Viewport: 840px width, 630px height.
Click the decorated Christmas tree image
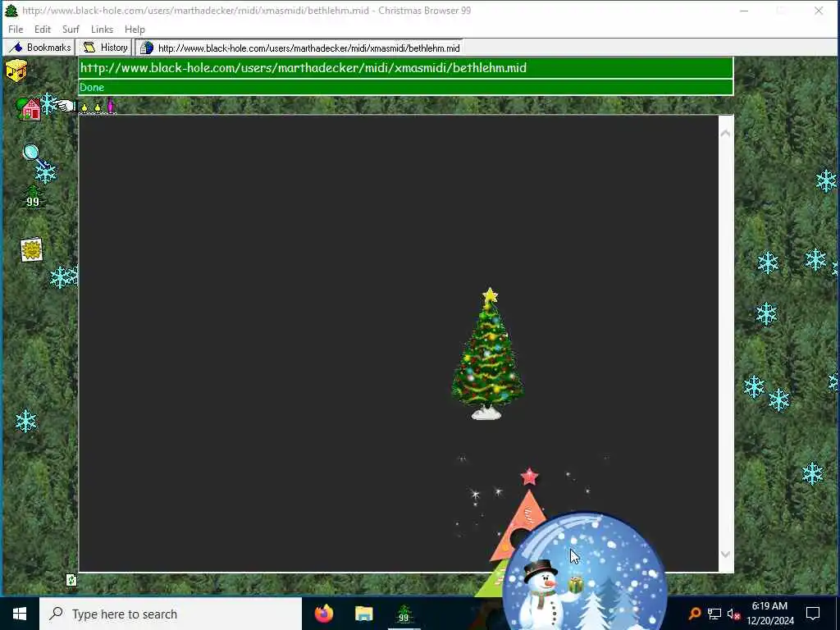487,354
